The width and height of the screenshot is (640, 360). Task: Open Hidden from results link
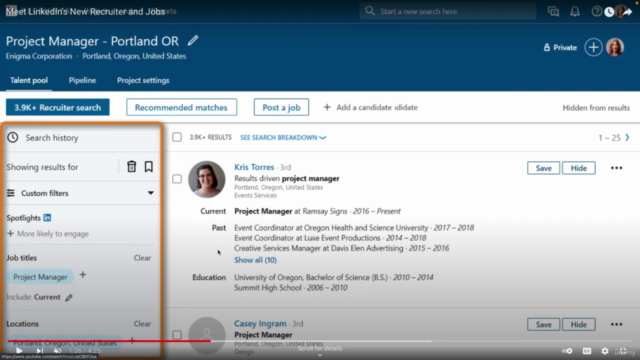(x=596, y=108)
